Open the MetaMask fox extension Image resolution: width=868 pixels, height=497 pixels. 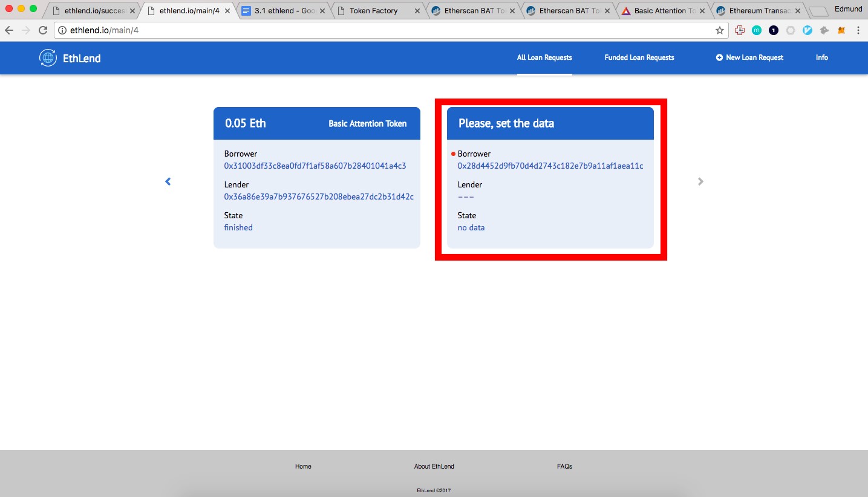841,30
